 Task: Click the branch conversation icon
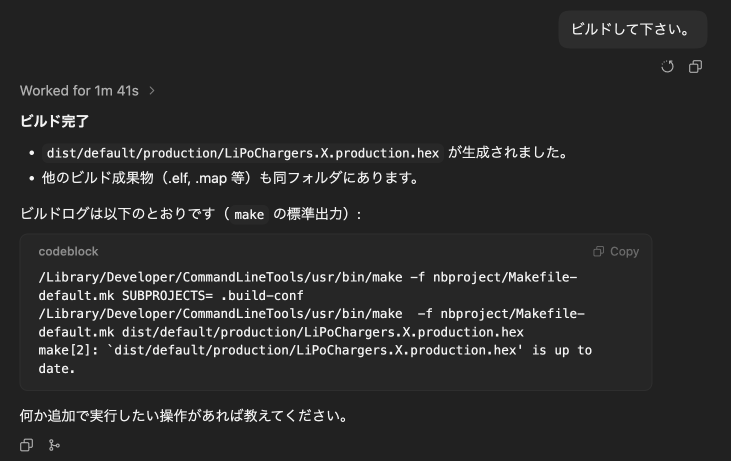(54, 445)
